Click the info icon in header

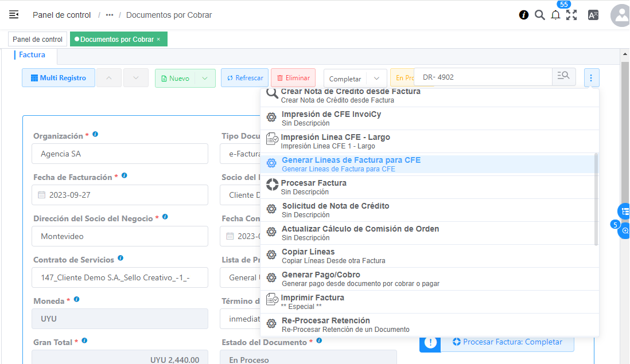523,15
